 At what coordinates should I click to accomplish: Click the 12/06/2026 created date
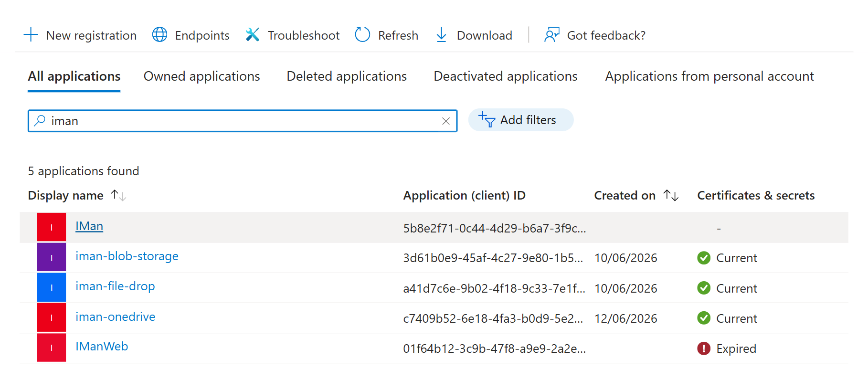(626, 318)
